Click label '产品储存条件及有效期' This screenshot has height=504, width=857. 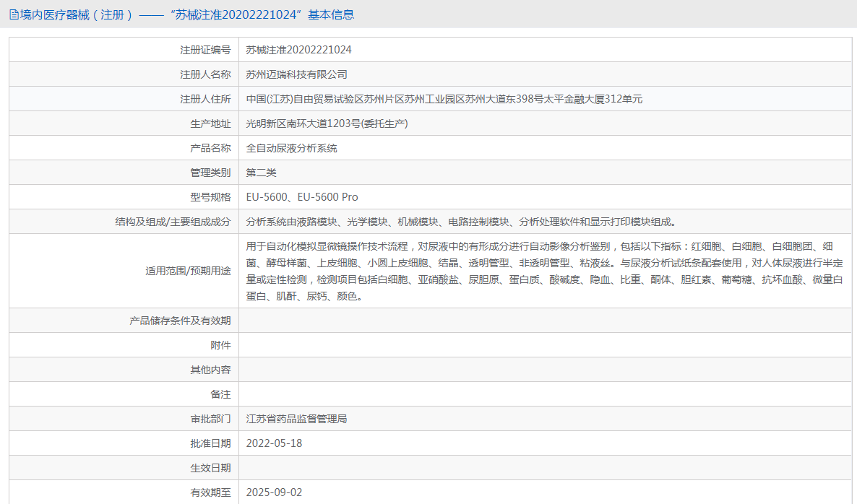pos(181,321)
